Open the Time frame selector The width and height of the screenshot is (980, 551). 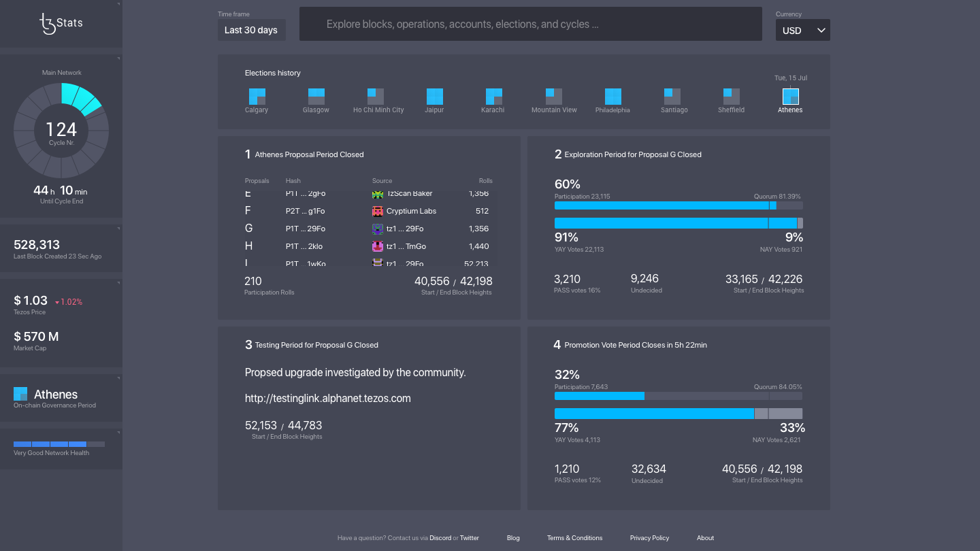(x=251, y=29)
